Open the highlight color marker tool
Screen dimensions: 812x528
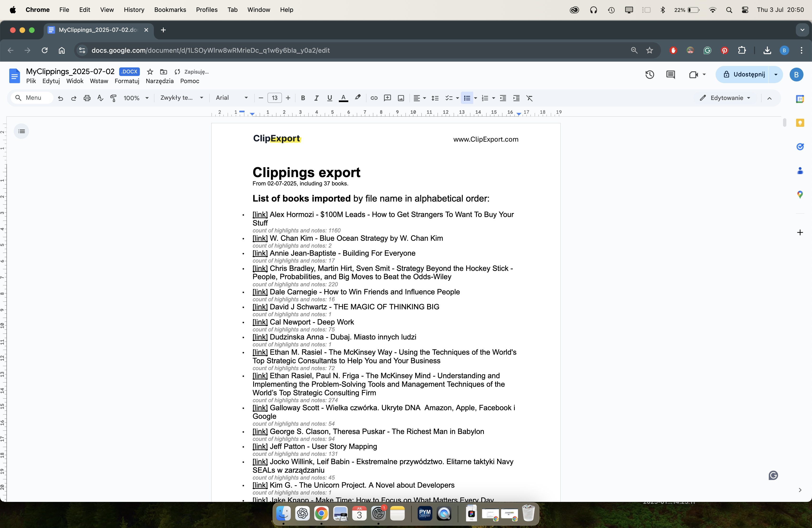[358, 98]
